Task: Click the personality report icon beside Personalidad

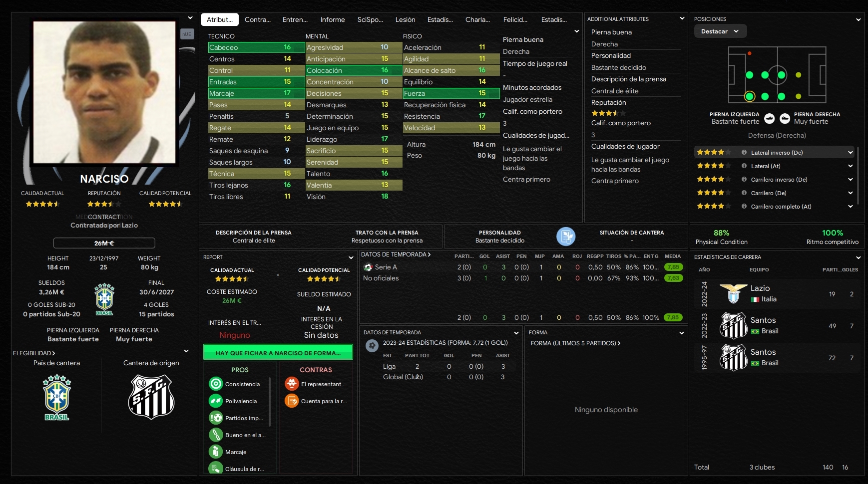Action: click(566, 237)
